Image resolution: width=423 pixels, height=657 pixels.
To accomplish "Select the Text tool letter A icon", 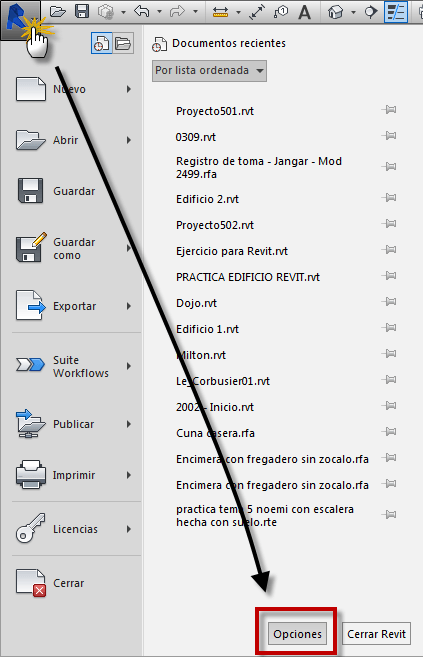I will [304, 12].
